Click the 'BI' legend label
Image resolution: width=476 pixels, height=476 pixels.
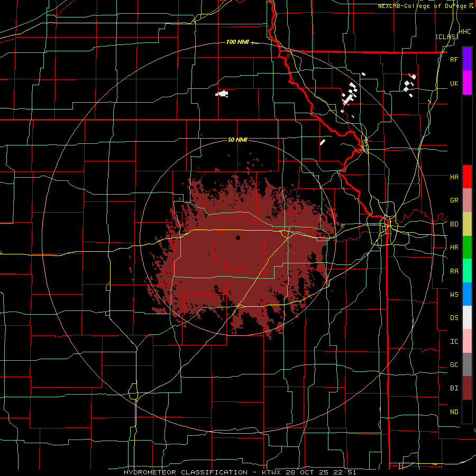454,388
